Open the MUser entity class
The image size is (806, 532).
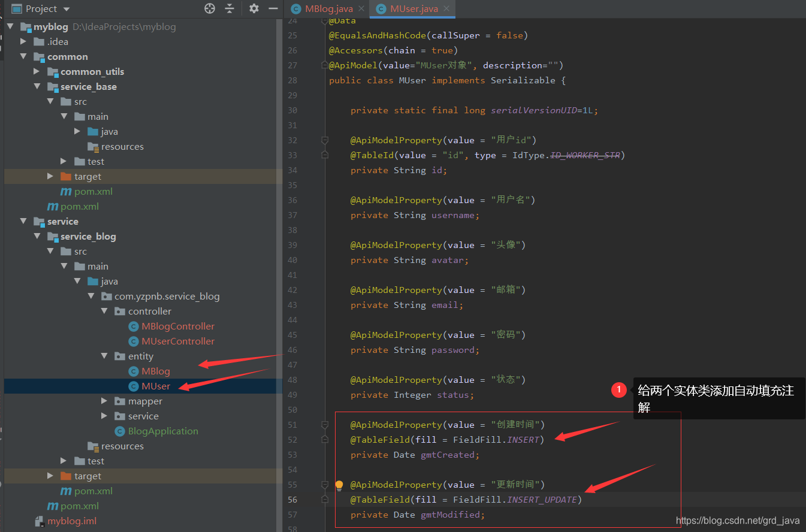click(156, 386)
